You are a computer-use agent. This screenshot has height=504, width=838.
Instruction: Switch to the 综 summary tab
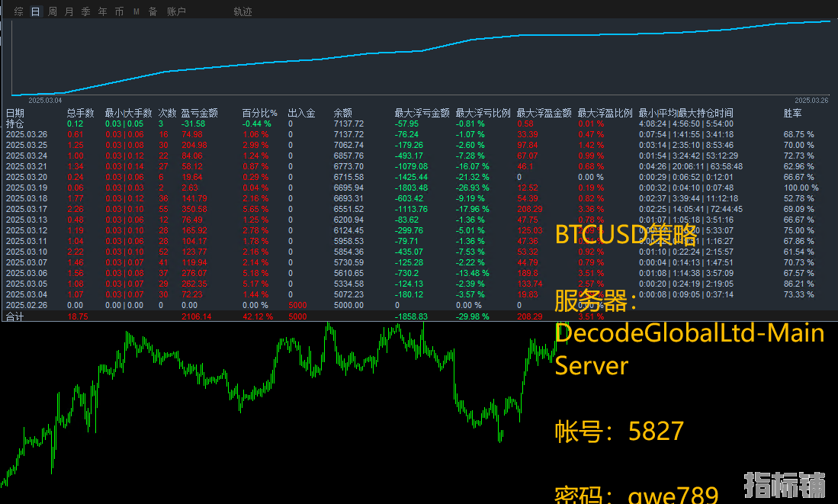(x=19, y=11)
